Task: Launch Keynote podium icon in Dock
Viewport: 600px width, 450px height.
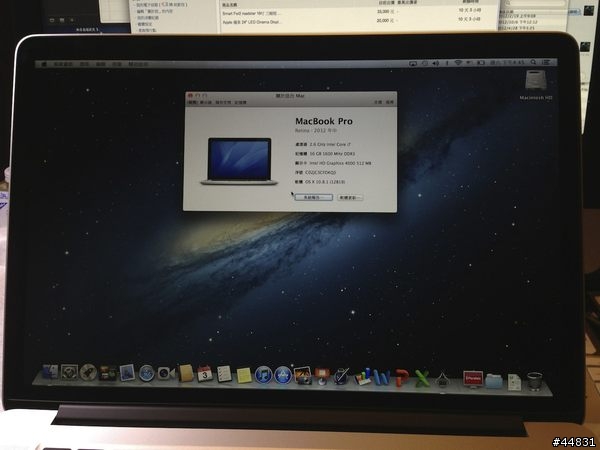Action: (x=322, y=376)
